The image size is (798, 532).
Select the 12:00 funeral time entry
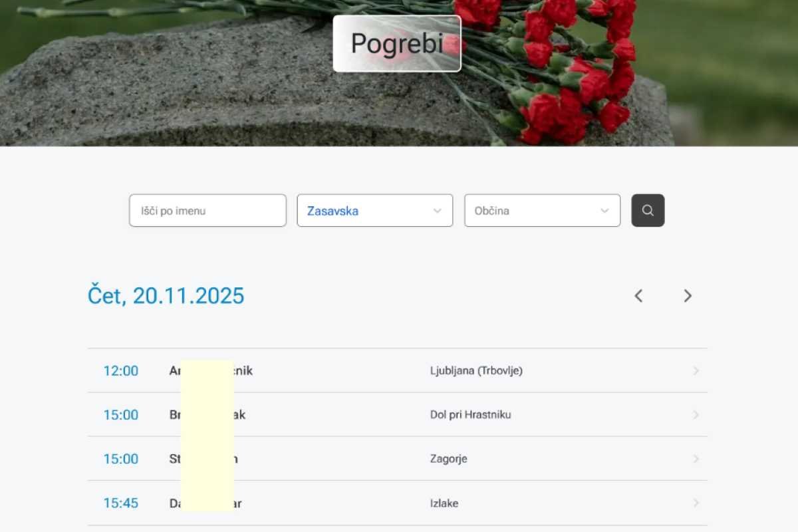(x=121, y=371)
